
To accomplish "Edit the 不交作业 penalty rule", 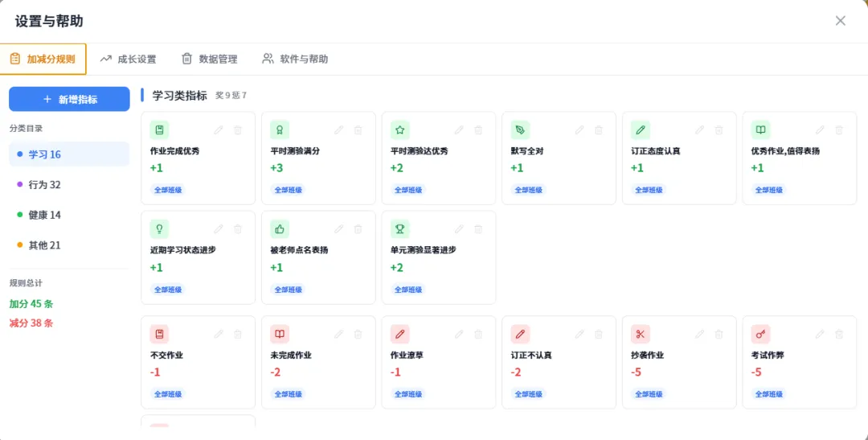I will [219, 334].
